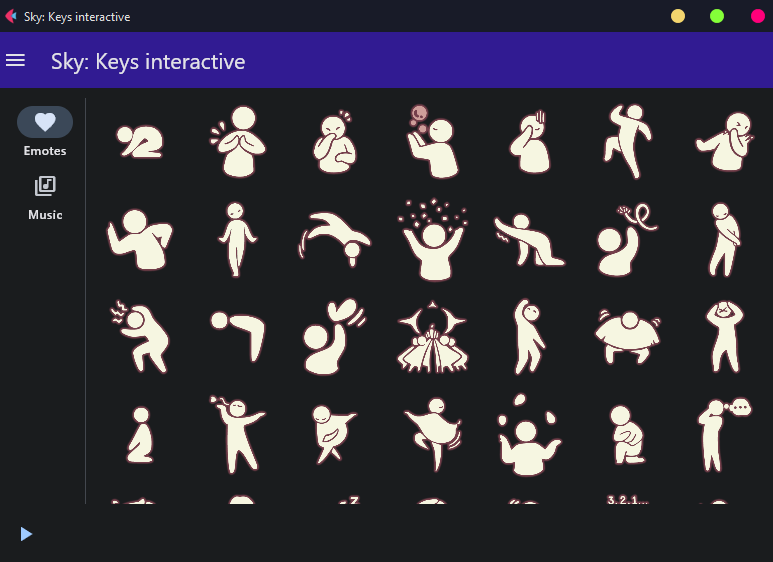Close the window with pink button

tap(758, 16)
